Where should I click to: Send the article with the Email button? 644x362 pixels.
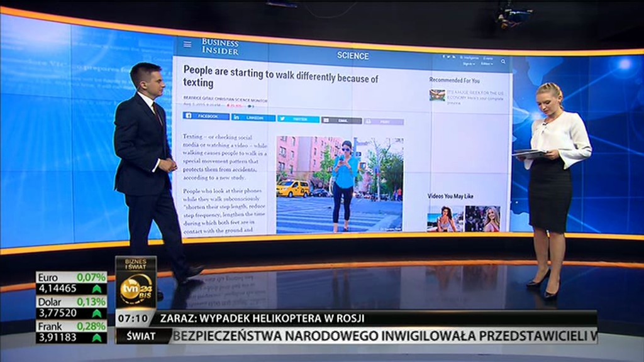click(x=341, y=121)
